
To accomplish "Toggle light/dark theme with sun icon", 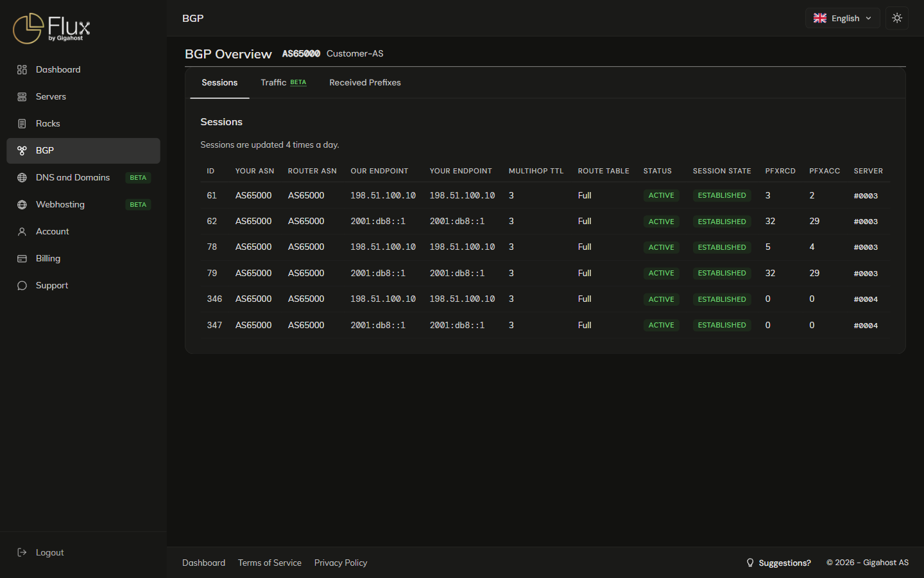I will click(897, 18).
